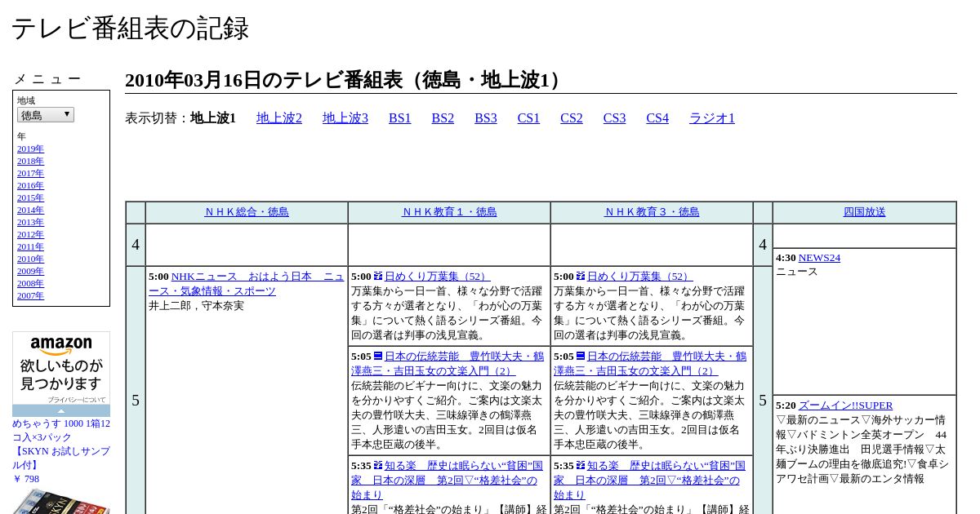The image size is (980, 514).
Task: Open the 2009年 year link
Action: coord(30,272)
